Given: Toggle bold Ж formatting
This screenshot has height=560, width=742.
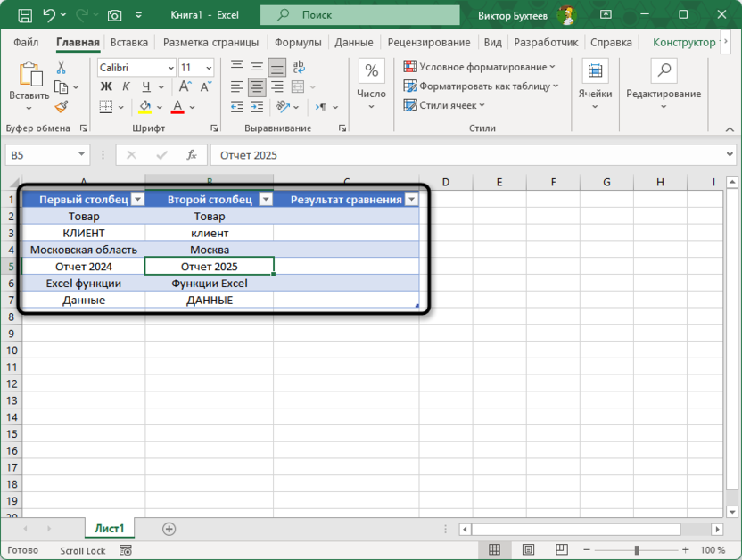Looking at the screenshot, I should point(105,87).
